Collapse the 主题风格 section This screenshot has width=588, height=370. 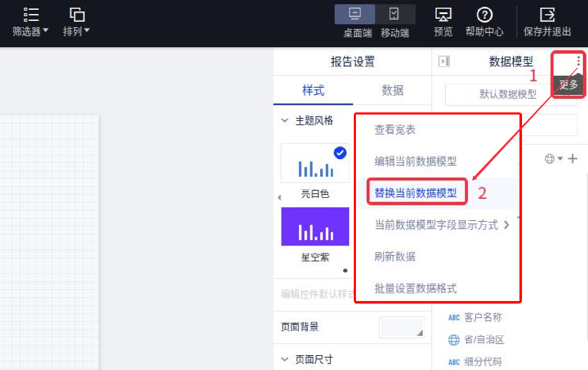click(285, 120)
